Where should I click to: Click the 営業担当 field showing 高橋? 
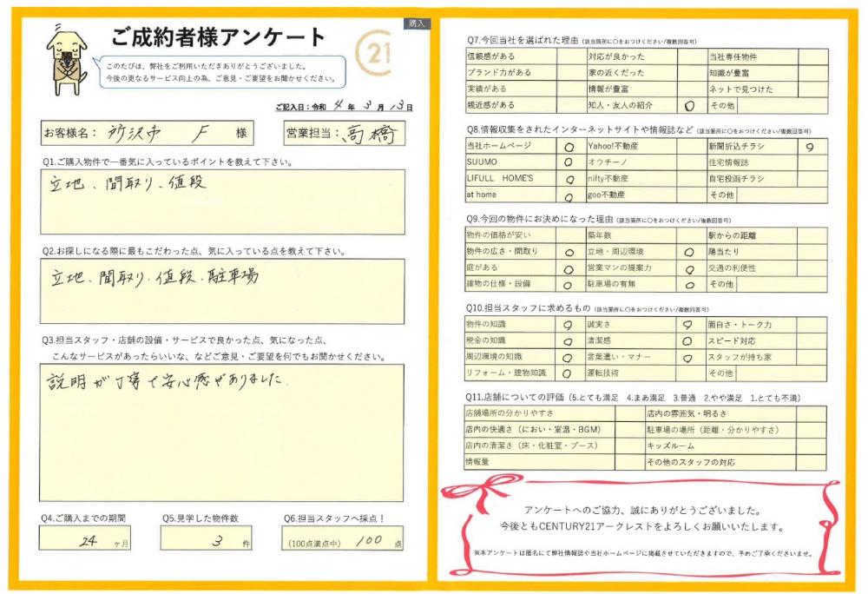(x=365, y=133)
